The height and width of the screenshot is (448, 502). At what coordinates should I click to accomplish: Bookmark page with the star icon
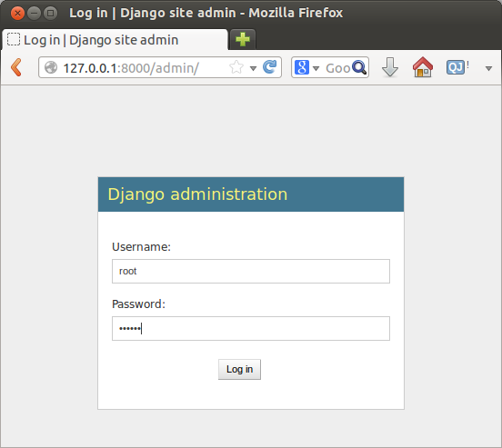pyautogui.click(x=236, y=67)
